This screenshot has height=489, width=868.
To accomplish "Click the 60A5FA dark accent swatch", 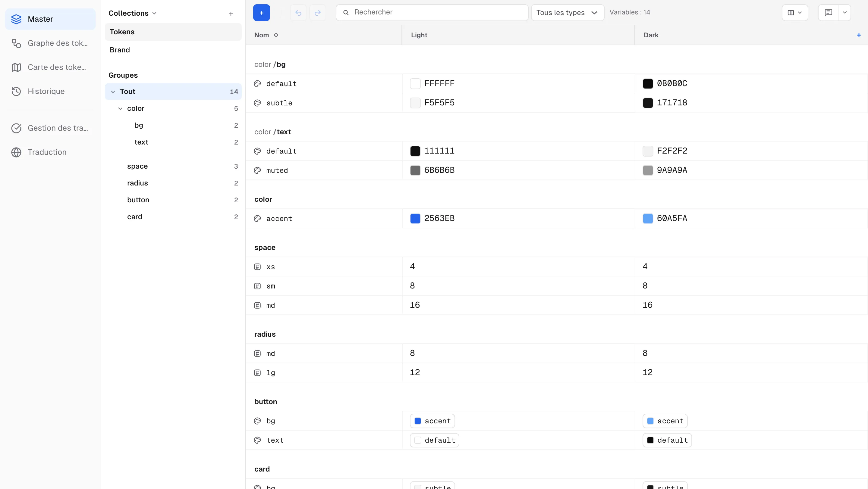I will coord(648,218).
